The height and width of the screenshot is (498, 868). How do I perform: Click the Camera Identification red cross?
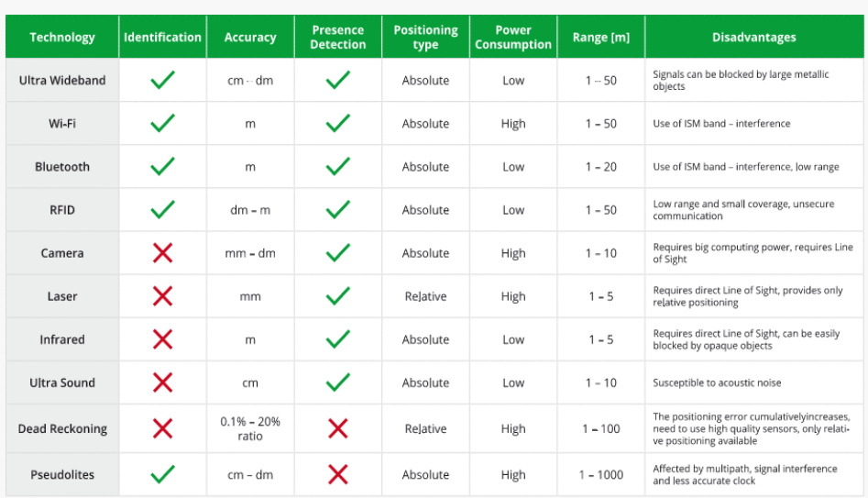(x=162, y=253)
